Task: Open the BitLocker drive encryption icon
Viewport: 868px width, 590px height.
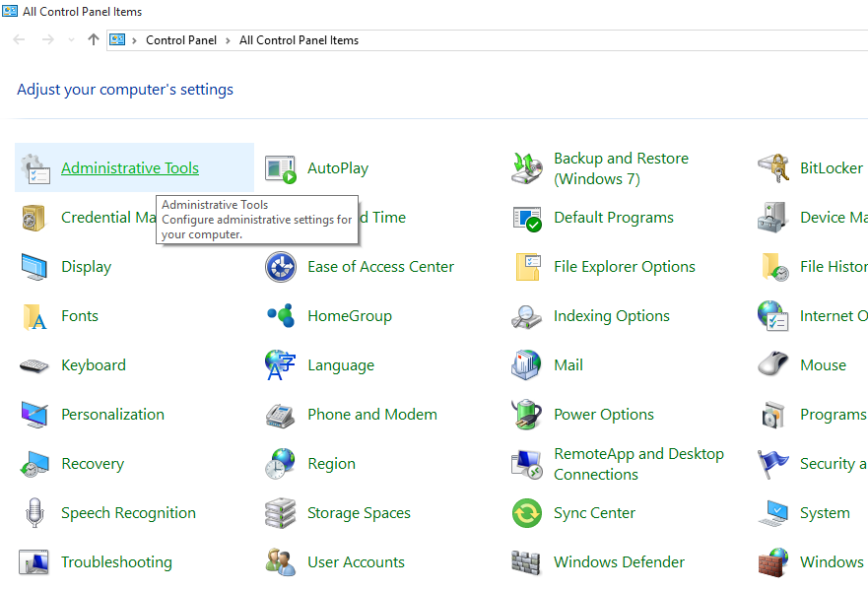Action: point(772,168)
